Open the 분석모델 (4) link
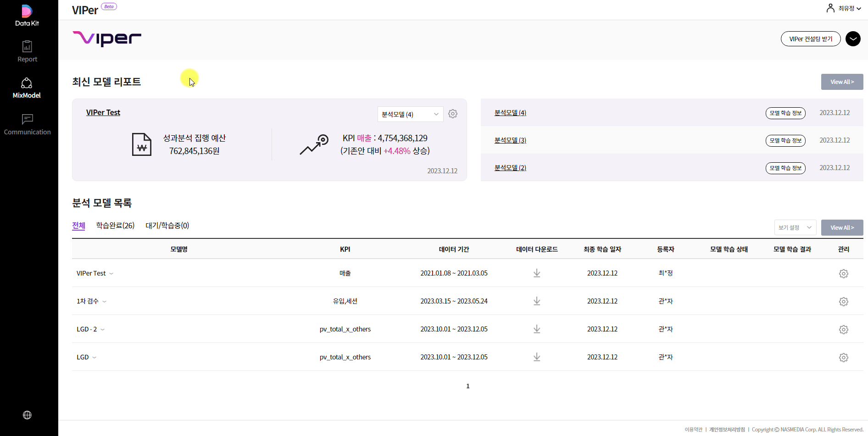 (x=510, y=113)
